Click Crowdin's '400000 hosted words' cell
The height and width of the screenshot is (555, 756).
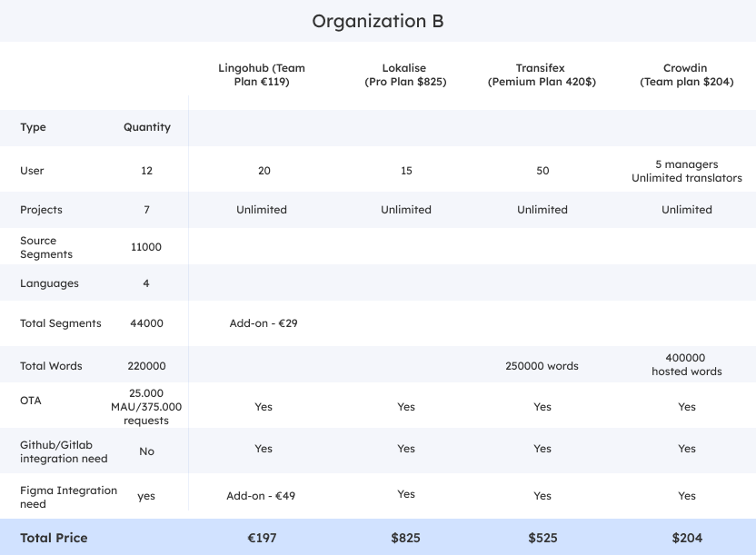point(687,364)
